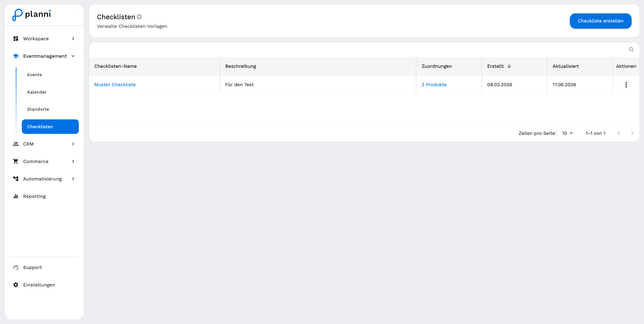This screenshot has height=324, width=644.
Task: Click the planni logo
Action: (32, 15)
